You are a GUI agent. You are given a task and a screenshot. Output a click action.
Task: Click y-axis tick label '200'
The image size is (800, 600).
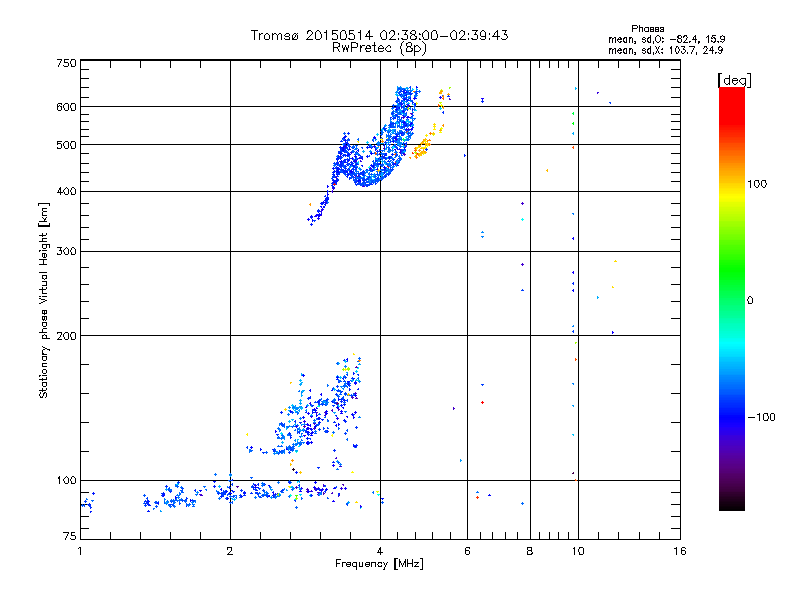point(66,336)
